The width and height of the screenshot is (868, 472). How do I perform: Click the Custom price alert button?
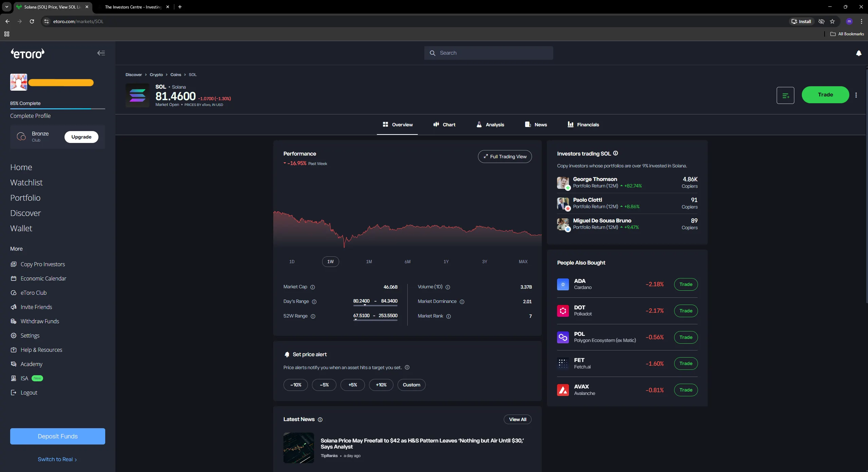pos(411,385)
